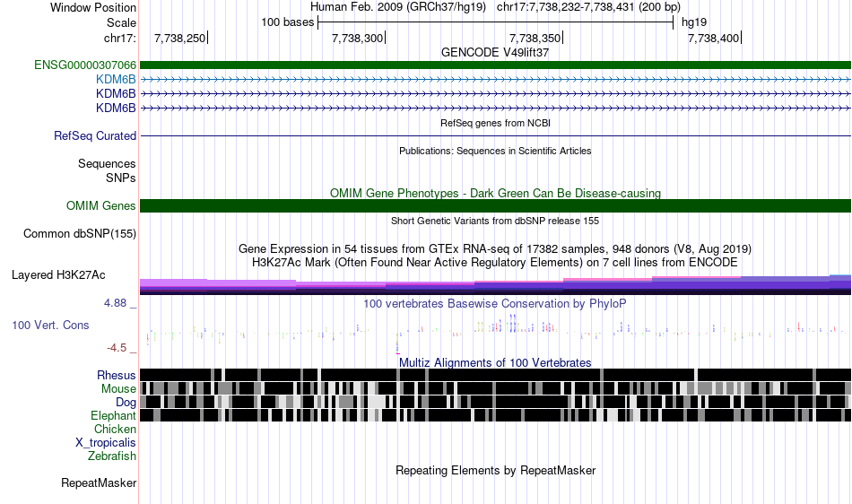Open 100 vertebrates Basewise Conservation by PhyloP title
This screenshot has height=504, width=852.
click(x=495, y=304)
